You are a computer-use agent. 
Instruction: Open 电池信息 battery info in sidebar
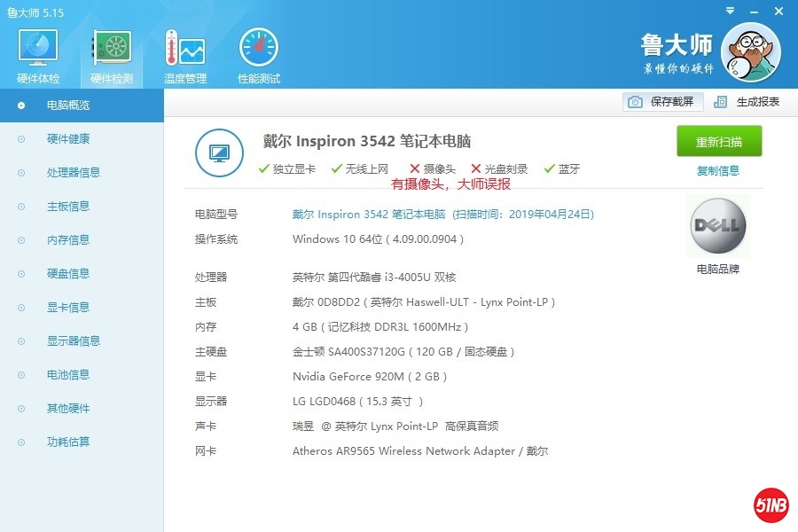tap(68, 375)
